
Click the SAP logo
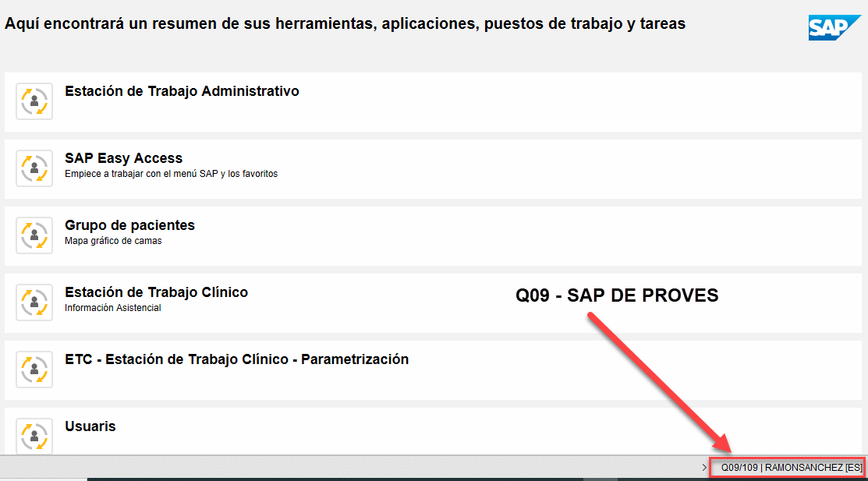tap(834, 28)
